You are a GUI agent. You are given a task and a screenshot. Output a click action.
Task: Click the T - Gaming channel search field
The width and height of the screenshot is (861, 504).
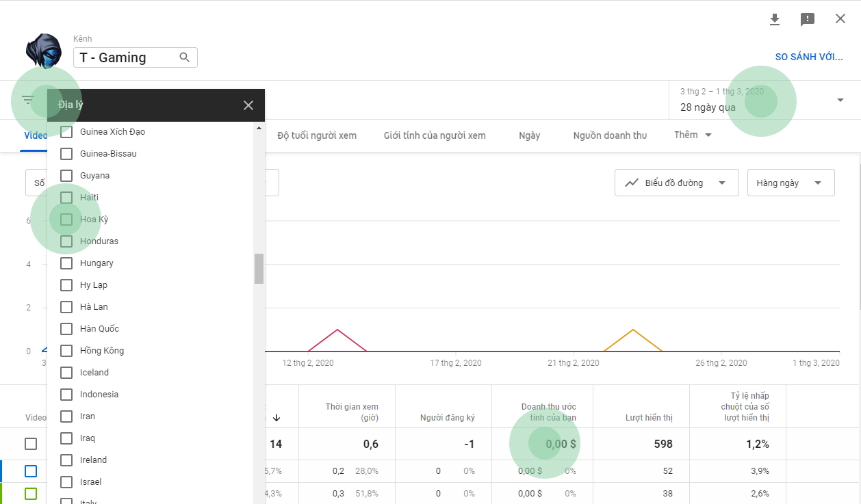click(x=136, y=57)
